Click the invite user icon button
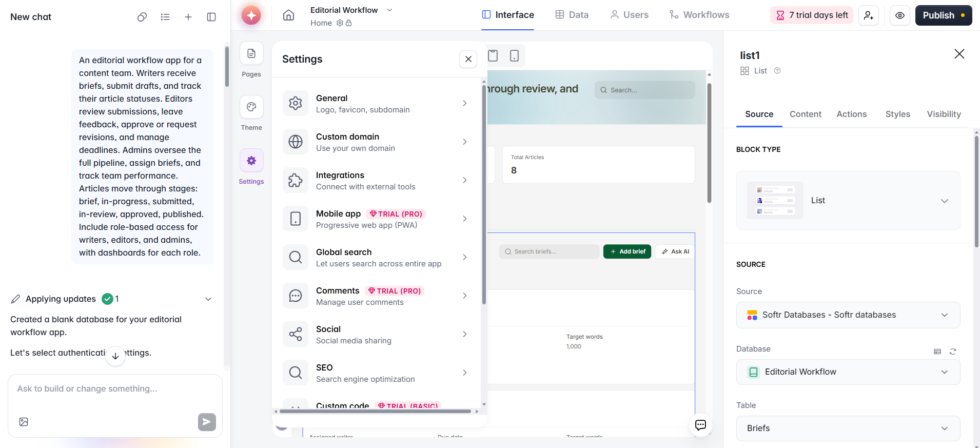Screen dimensions: 980x448 pos(869,15)
